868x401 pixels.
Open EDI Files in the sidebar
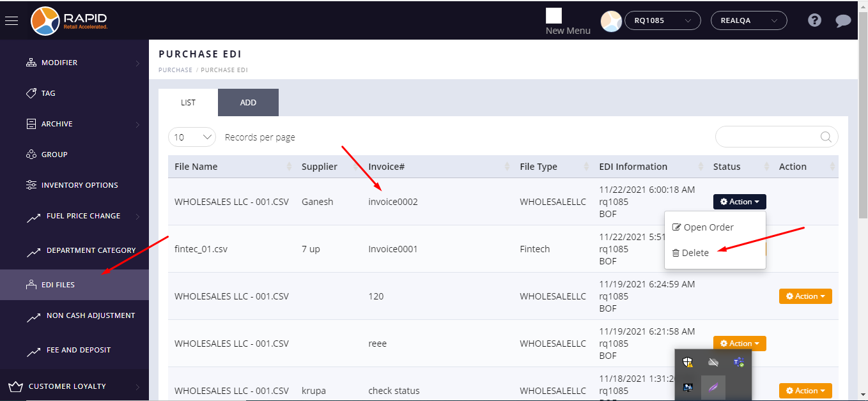pyautogui.click(x=58, y=285)
